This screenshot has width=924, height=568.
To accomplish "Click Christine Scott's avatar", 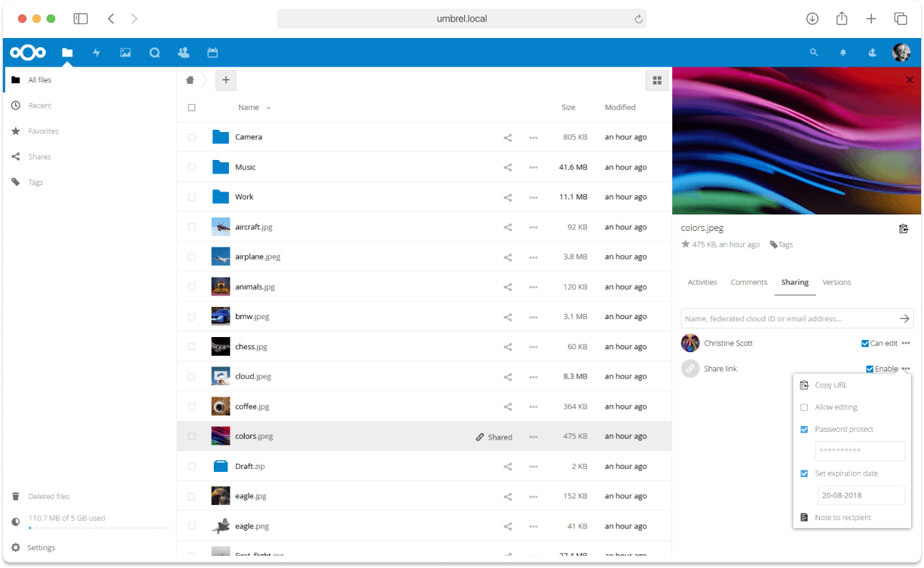I will pos(690,343).
